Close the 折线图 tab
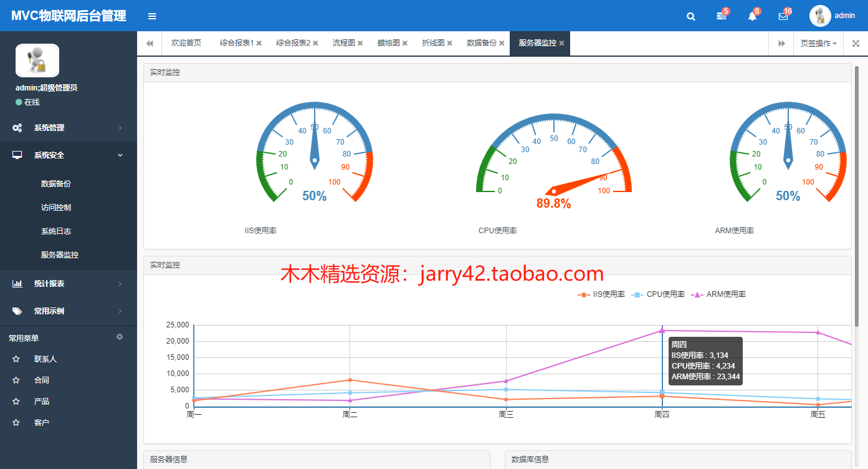 pyautogui.click(x=449, y=44)
